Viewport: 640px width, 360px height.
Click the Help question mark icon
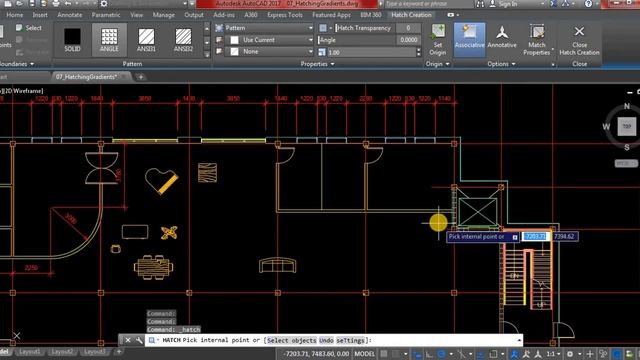588,4
